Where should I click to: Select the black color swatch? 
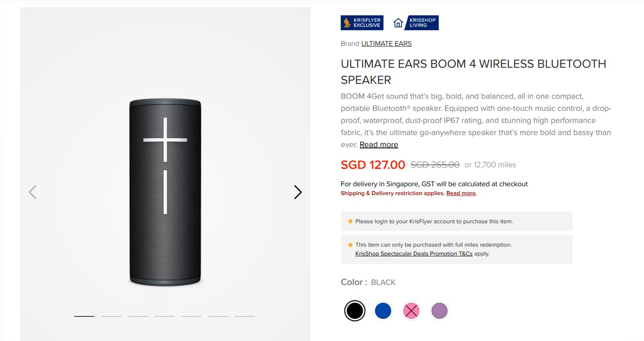[355, 311]
